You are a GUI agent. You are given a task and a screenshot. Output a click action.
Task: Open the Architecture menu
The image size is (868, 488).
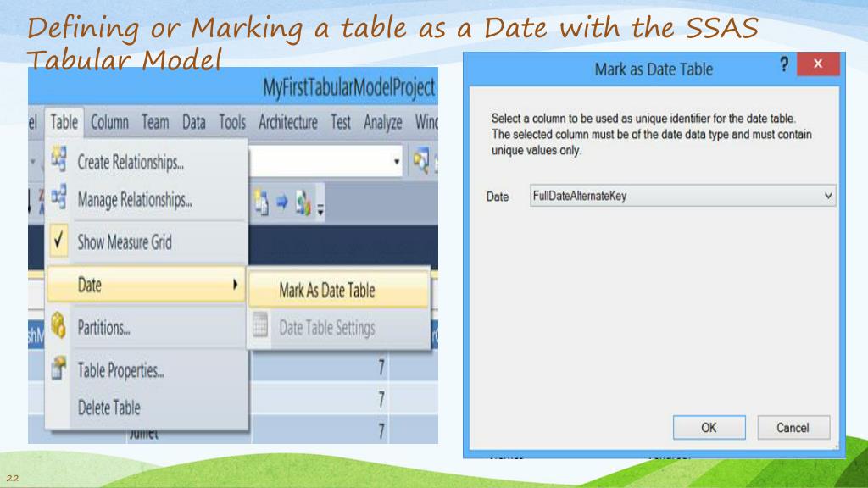coord(288,122)
